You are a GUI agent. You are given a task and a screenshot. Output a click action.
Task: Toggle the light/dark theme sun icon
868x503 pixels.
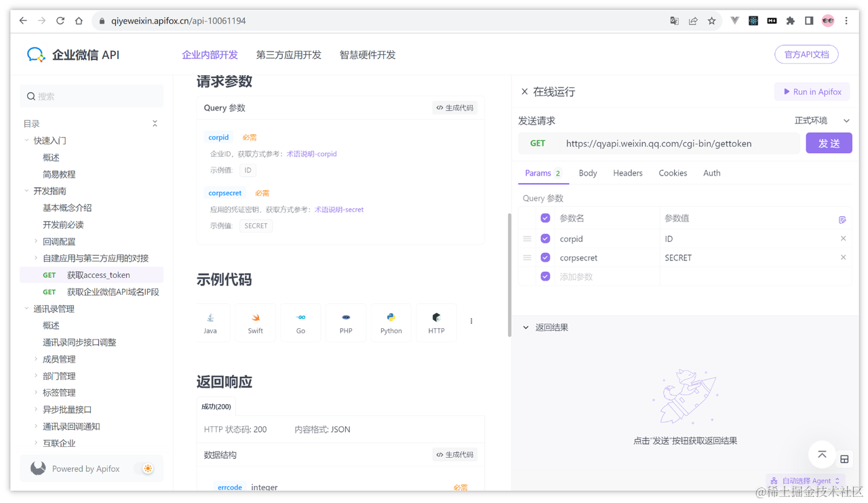click(x=147, y=468)
